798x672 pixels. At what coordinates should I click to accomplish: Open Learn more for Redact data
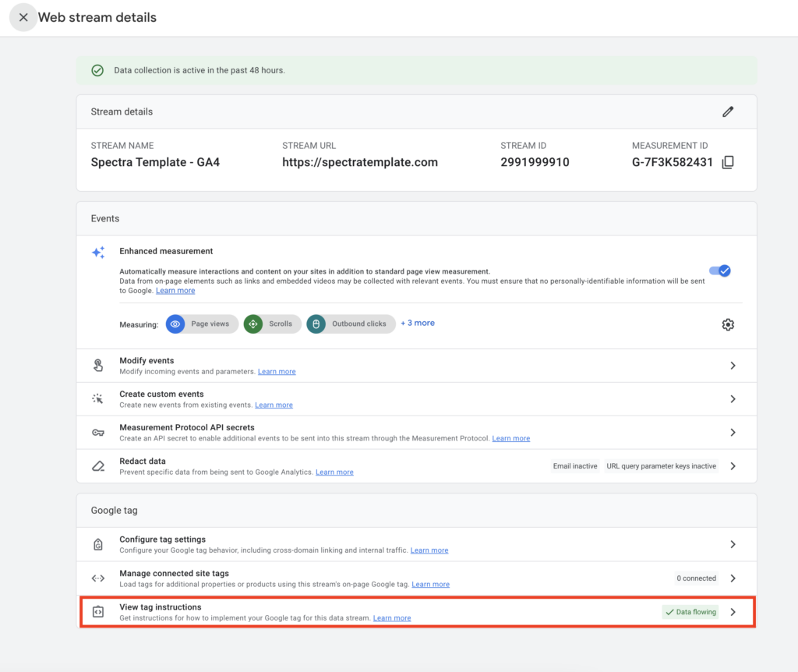[x=334, y=472]
